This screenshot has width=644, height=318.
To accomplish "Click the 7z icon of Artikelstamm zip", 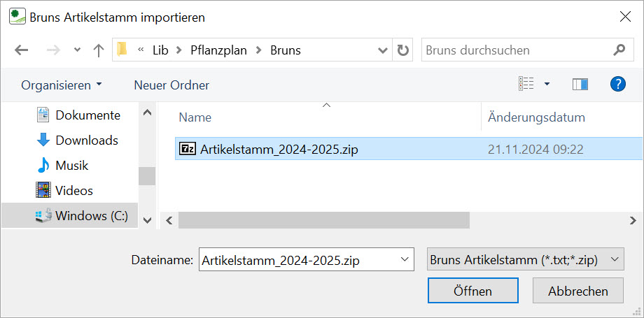I will pos(188,149).
